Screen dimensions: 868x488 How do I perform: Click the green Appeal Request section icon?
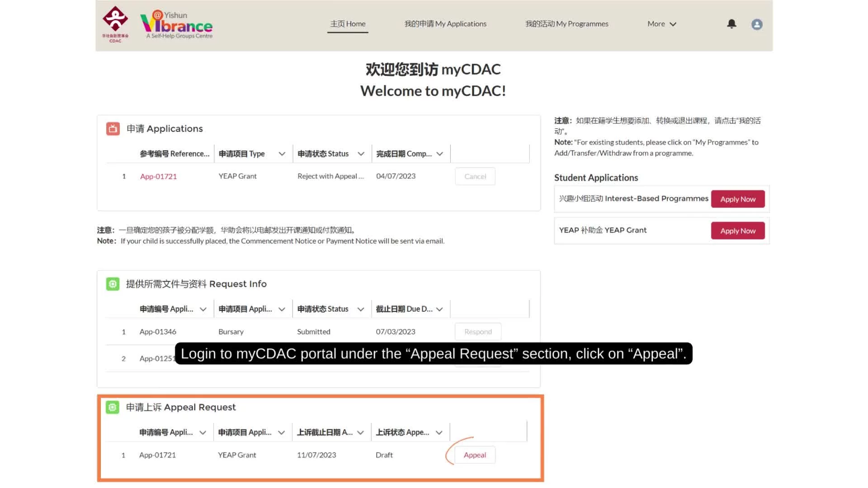tap(113, 407)
